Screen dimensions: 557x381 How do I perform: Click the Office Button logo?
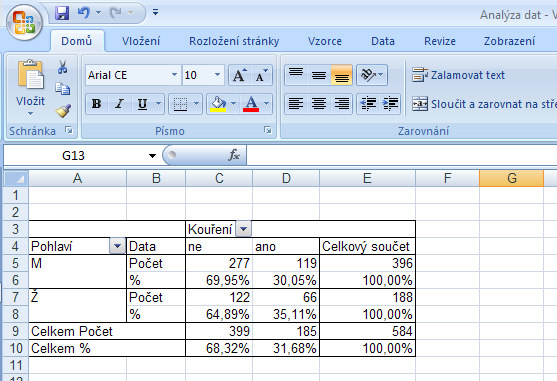[x=24, y=22]
